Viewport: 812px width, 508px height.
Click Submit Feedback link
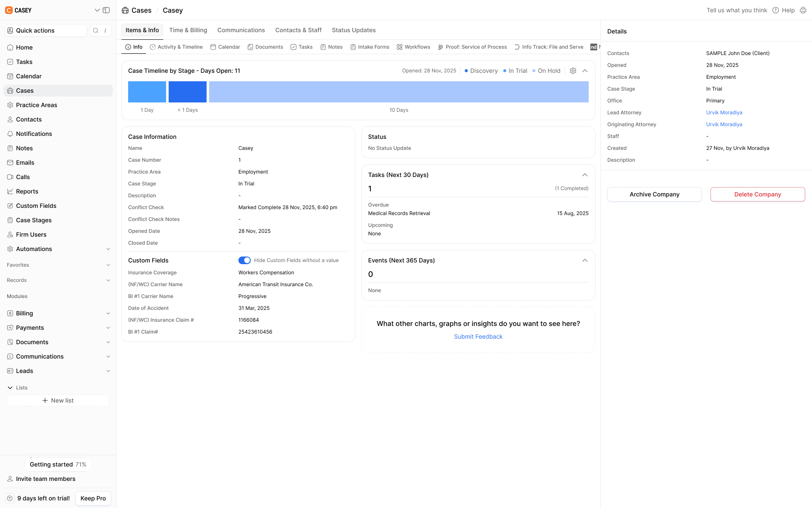tap(478, 337)
